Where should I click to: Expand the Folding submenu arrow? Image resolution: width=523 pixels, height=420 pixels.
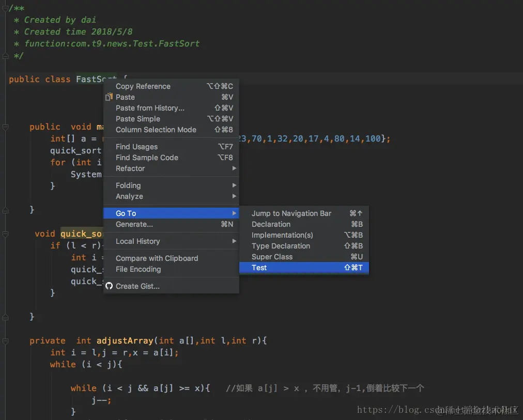(x=234, y=185)
